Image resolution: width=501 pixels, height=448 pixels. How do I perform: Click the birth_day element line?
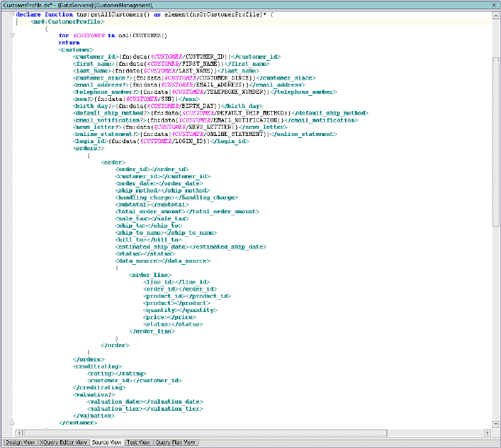pyautogui.click(x=168, y=106)
